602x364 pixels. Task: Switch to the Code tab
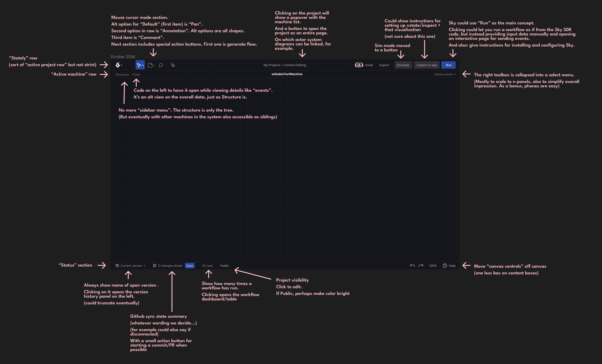point(136,74)
